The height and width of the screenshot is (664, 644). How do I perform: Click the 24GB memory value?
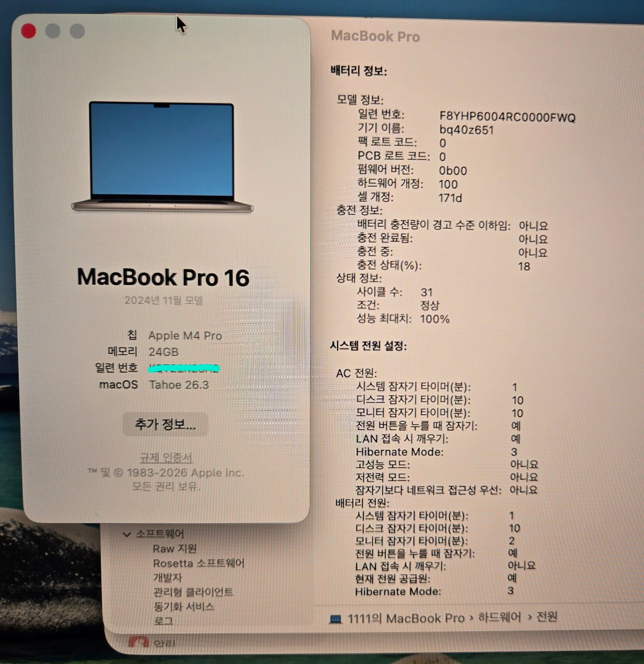point(163,352)
